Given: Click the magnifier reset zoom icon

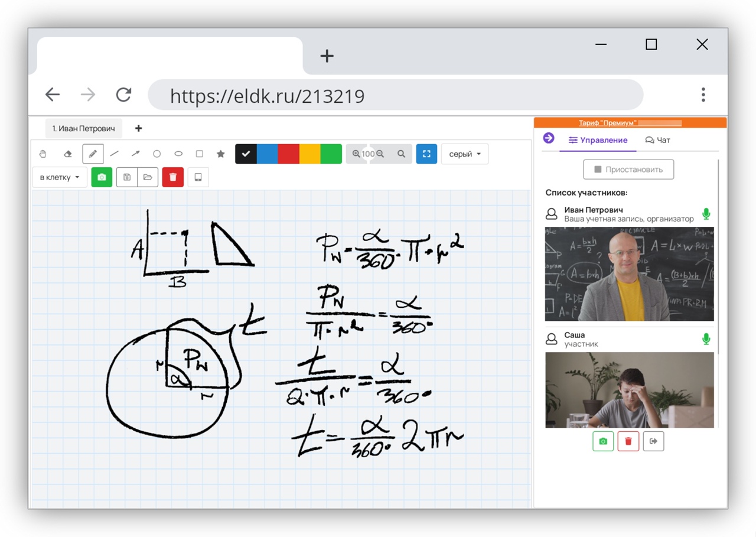Looking at the screenshot, I should pos(401,154).
